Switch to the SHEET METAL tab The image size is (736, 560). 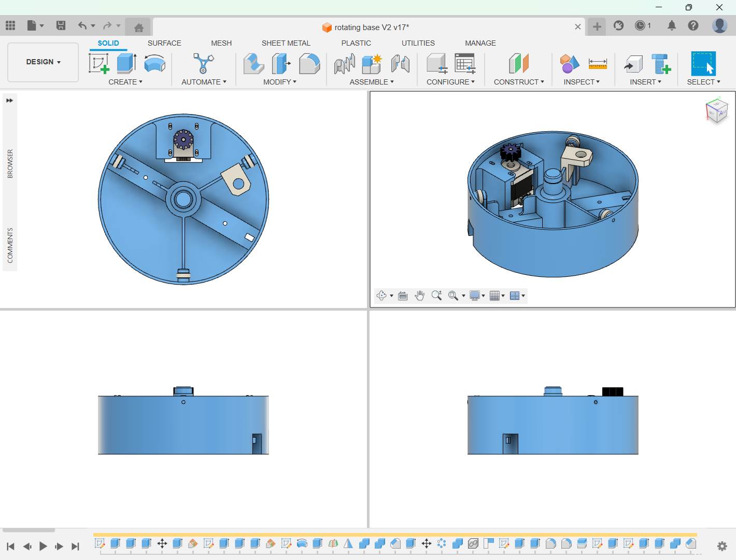pos(286,43)
